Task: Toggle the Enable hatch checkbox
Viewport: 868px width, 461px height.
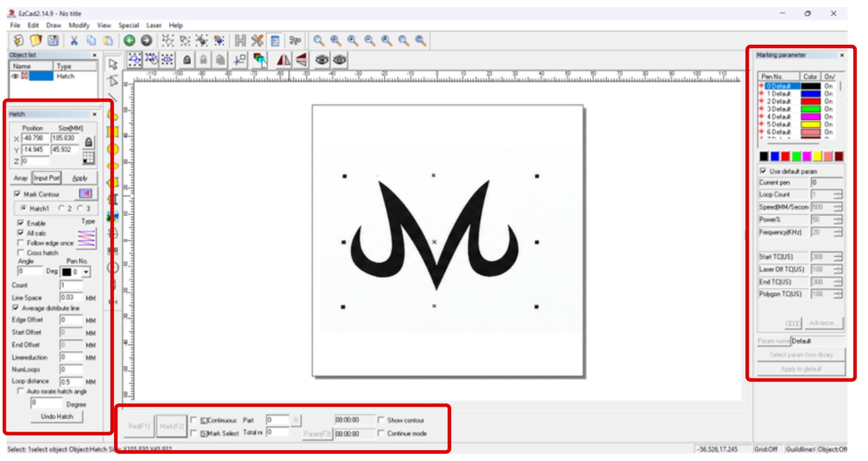Action: pyautogui.click(x=20, y=223)
